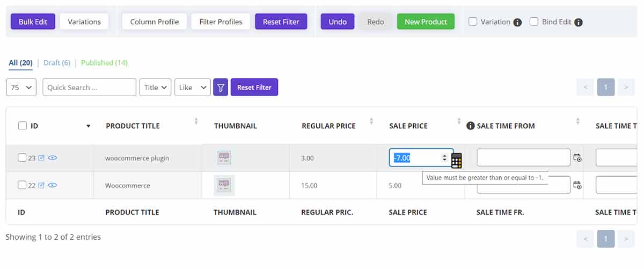Screen dimensions: 644x268
Task: Click the Quick Search input field
Action: pyautogui.click(x=89, y=88)
